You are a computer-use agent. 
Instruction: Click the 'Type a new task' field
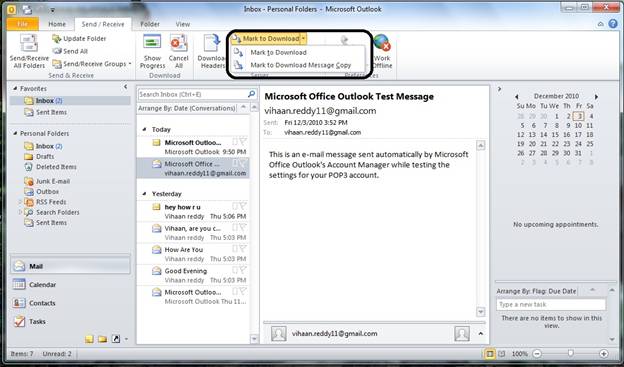click(x=551, y=305)
